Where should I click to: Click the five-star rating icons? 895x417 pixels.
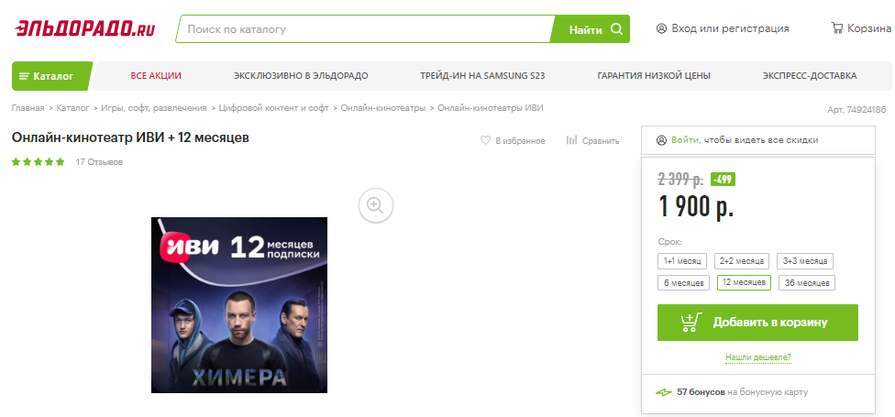point(38,162)
